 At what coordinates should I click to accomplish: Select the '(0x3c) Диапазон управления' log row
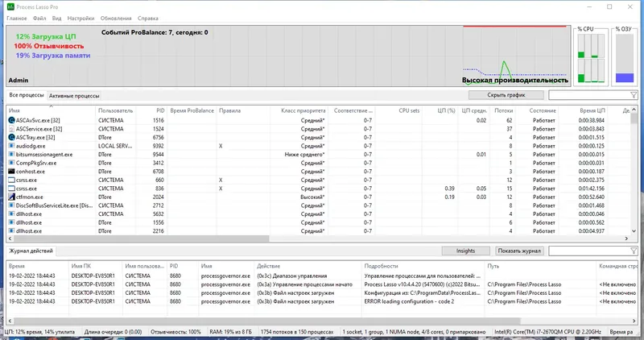[323, 276]
